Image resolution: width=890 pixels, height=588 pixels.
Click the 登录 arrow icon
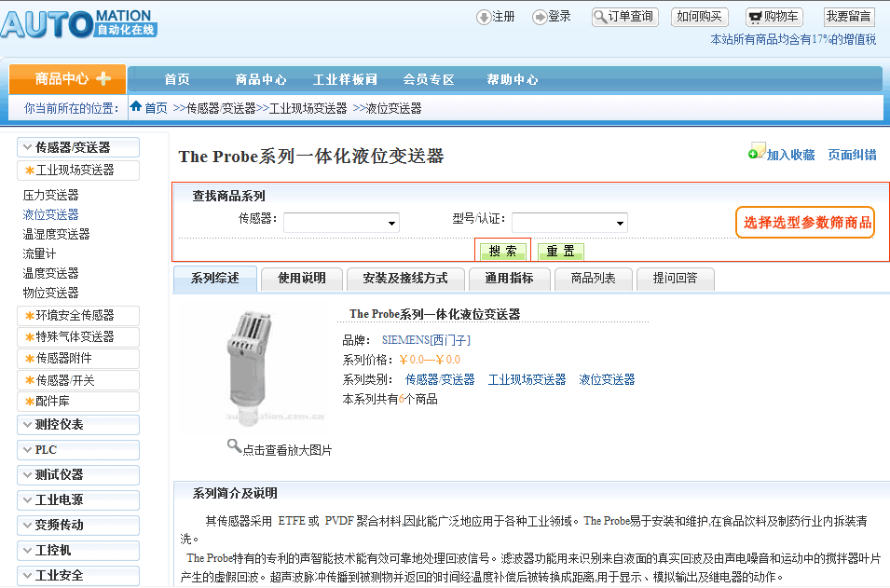540,17
